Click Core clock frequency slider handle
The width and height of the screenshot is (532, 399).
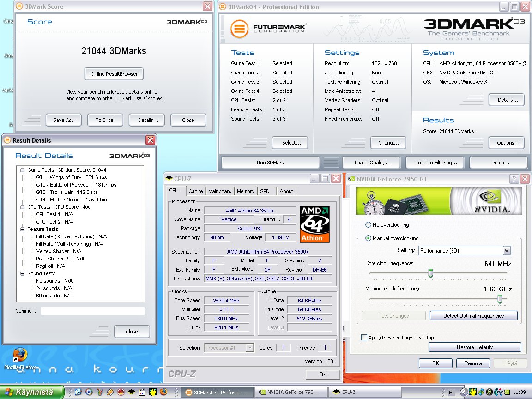(430, 273)
